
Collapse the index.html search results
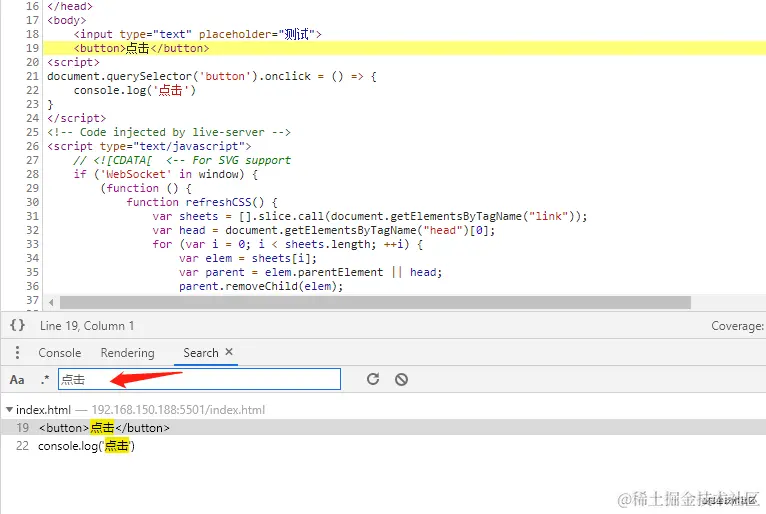coord(9,409)
